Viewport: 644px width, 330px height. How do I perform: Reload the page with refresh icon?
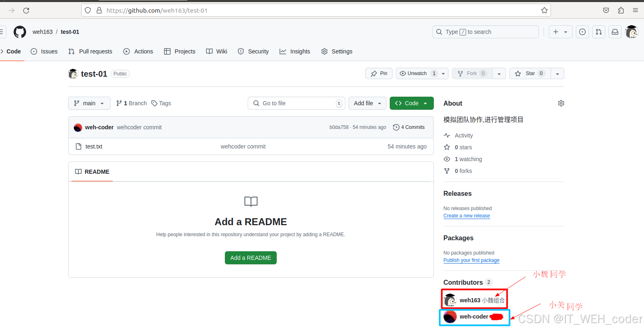click(x=26, y=11)
